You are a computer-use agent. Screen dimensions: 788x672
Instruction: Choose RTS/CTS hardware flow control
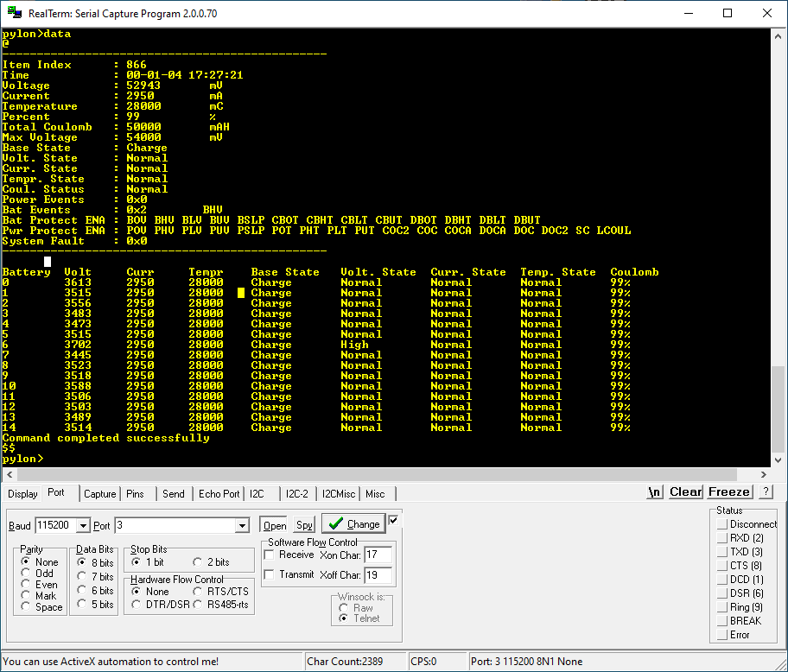coord(198,592)
